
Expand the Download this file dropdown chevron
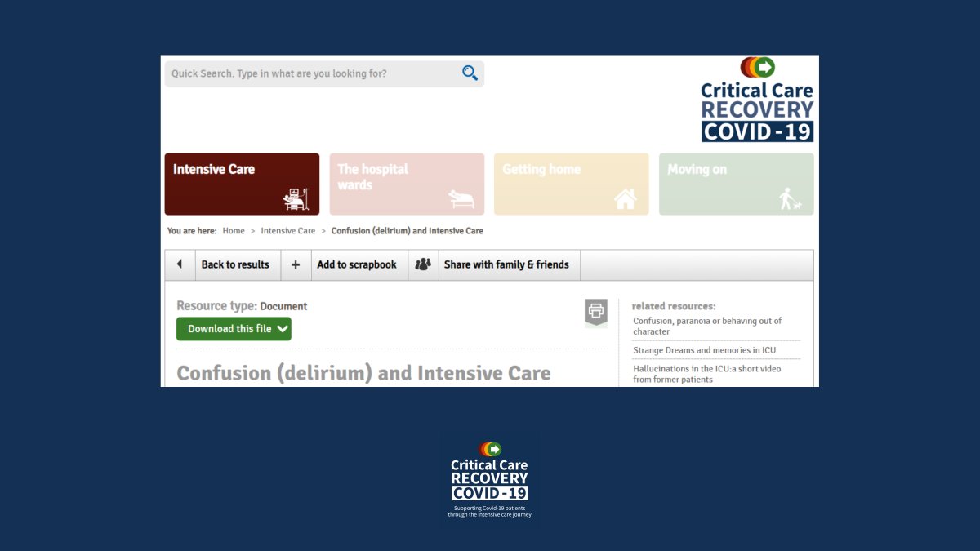[x=283, y=328]
